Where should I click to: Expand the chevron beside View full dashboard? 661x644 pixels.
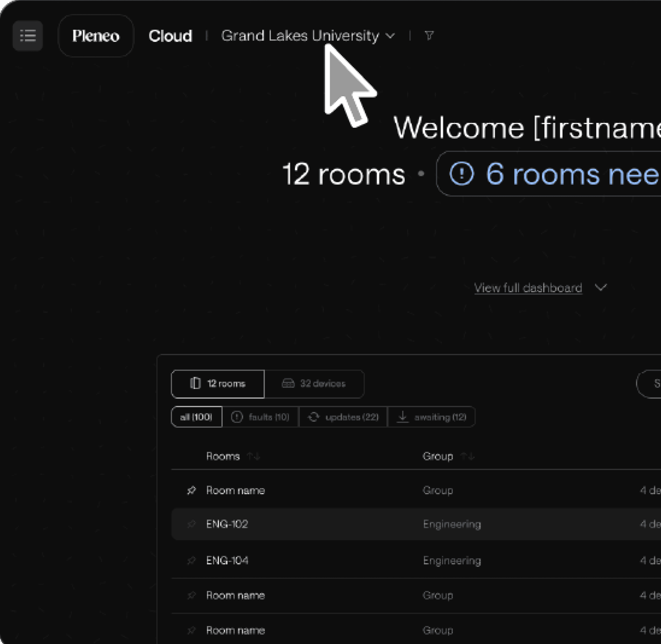601,287
